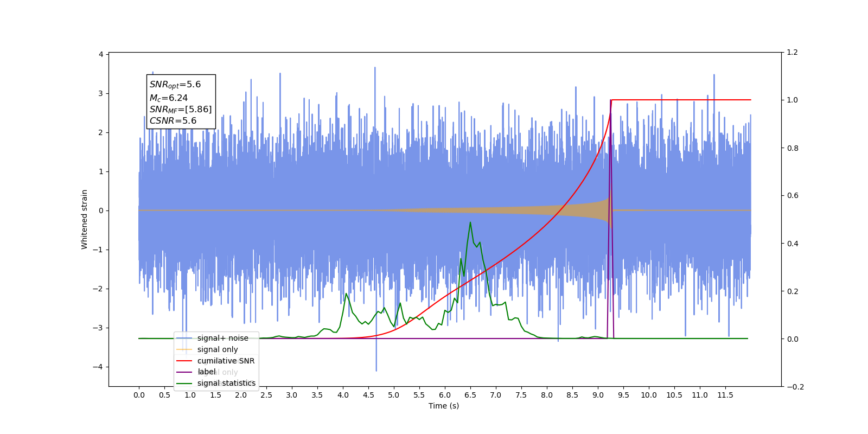Click the 'Time (s)' x-axis label

click(x=444, y=406)
